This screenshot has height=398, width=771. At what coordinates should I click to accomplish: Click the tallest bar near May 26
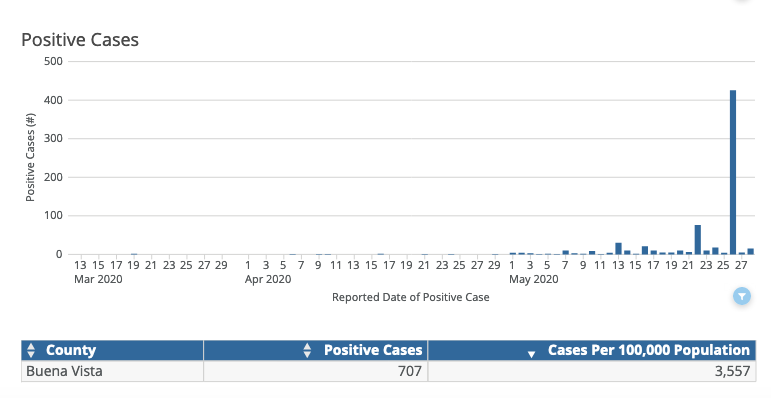[x=733, y=172]
